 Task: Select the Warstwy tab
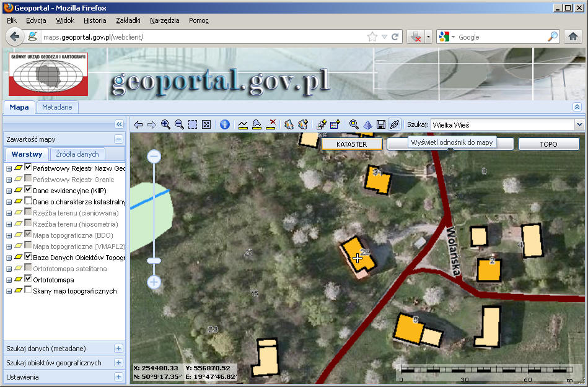pos(27,154)
